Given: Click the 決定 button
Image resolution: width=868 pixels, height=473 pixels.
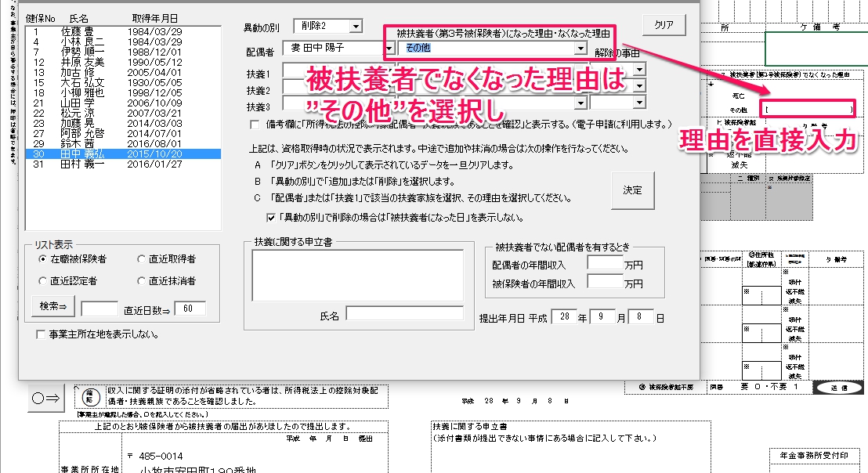Looking at the screenshot, I should [x=633, y=190].
